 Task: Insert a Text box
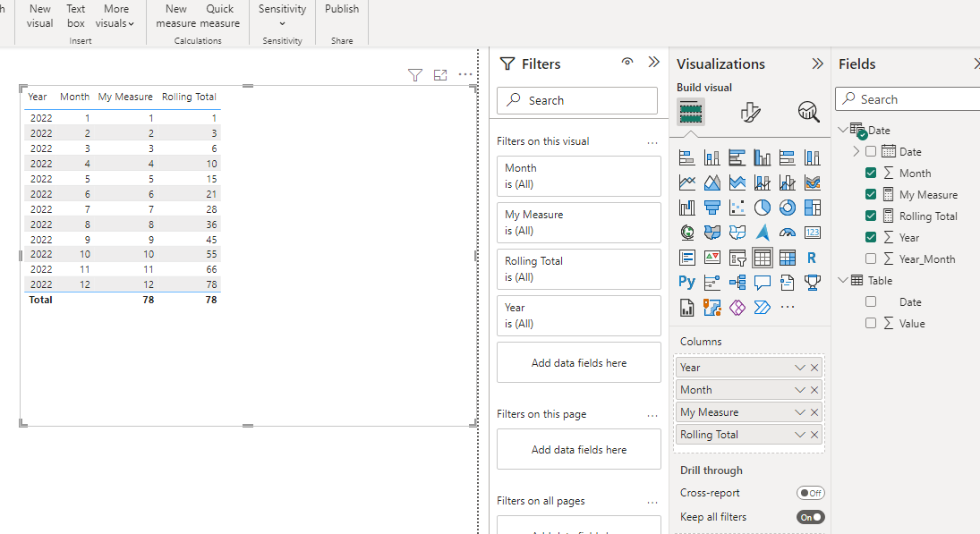(75, 16)
